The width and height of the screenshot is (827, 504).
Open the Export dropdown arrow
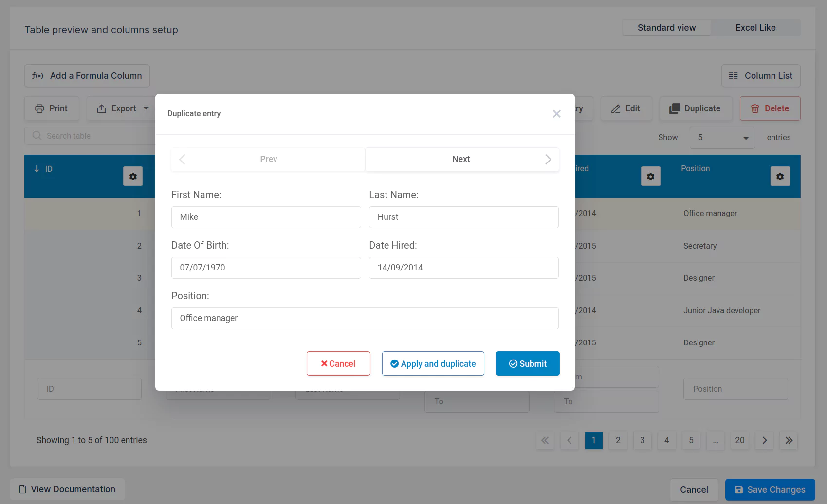tap(146, 108)
